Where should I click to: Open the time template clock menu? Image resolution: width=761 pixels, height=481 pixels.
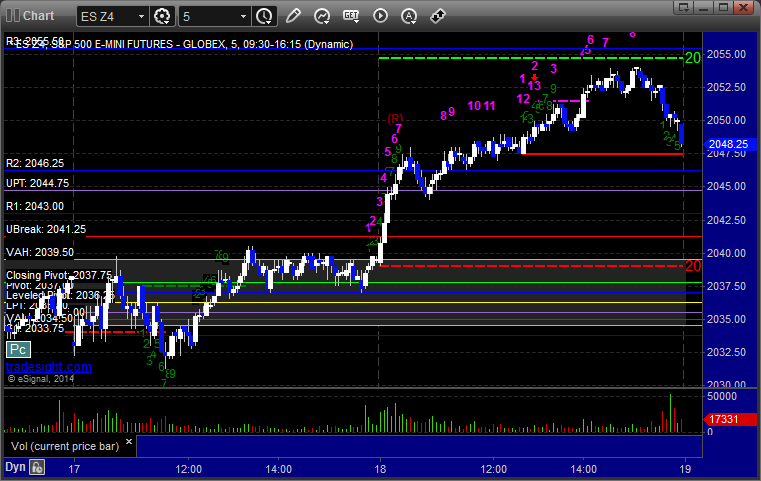264,17
